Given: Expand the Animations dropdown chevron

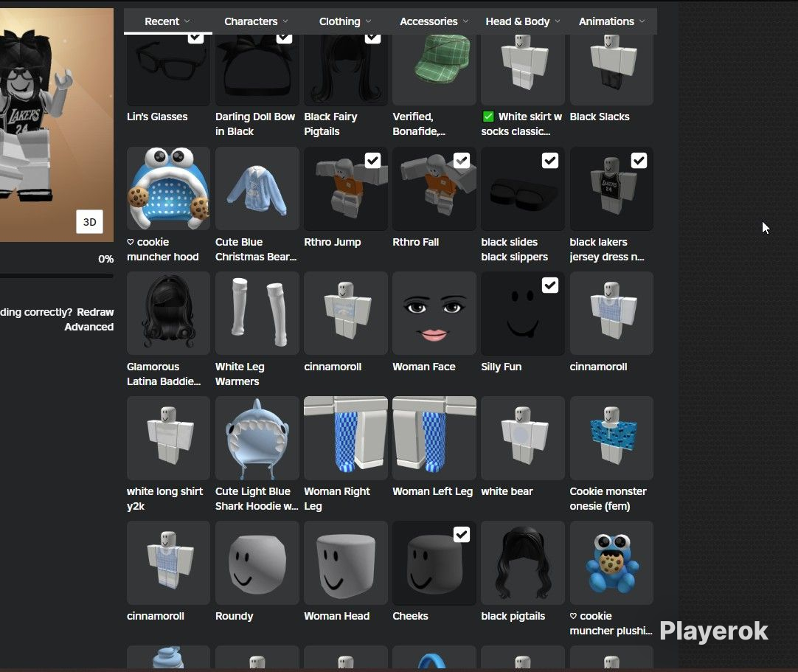Looking at the screenshot, I should (642, 21).
